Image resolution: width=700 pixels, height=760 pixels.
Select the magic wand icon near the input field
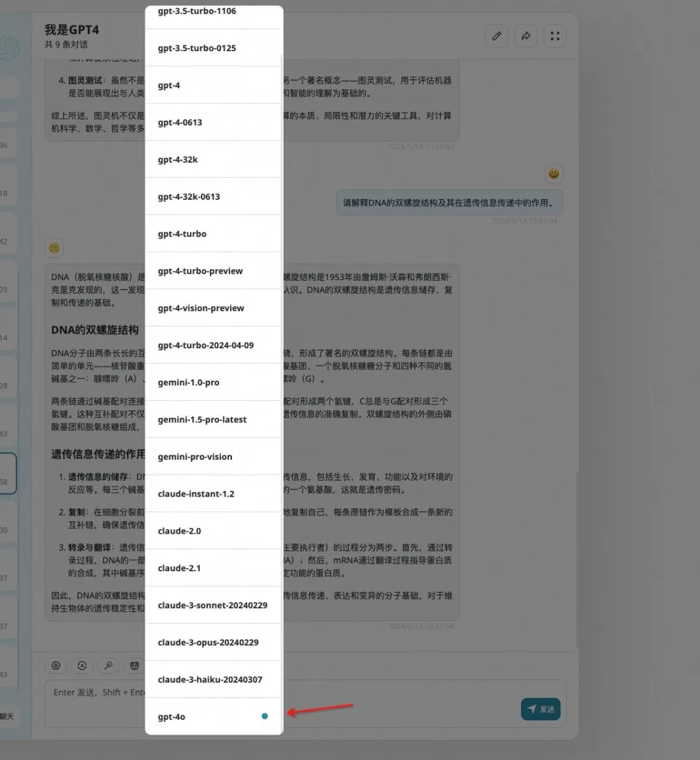point(108,665)
